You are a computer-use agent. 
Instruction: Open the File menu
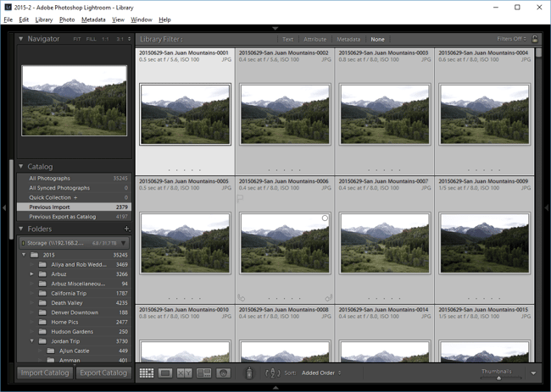(8, 19)
